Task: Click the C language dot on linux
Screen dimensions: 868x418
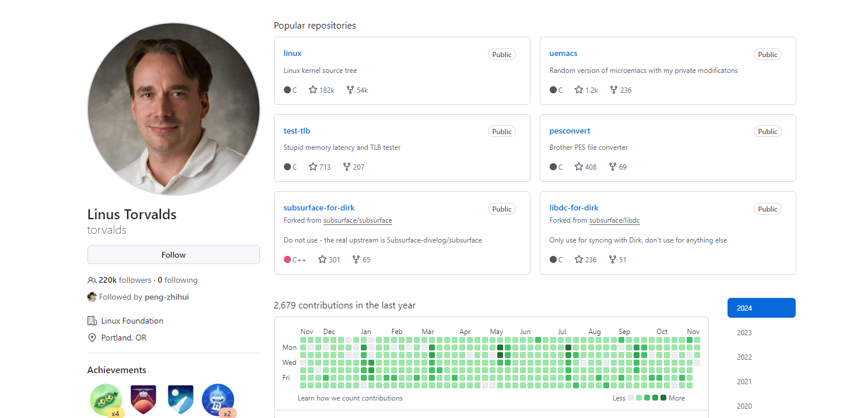Action: (x=287, y=90)
